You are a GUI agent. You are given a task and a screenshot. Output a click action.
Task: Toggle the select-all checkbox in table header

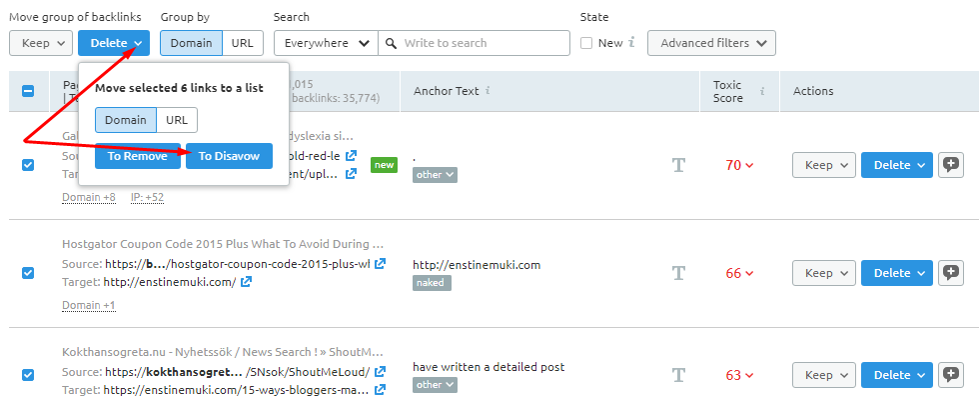point(28,91)
